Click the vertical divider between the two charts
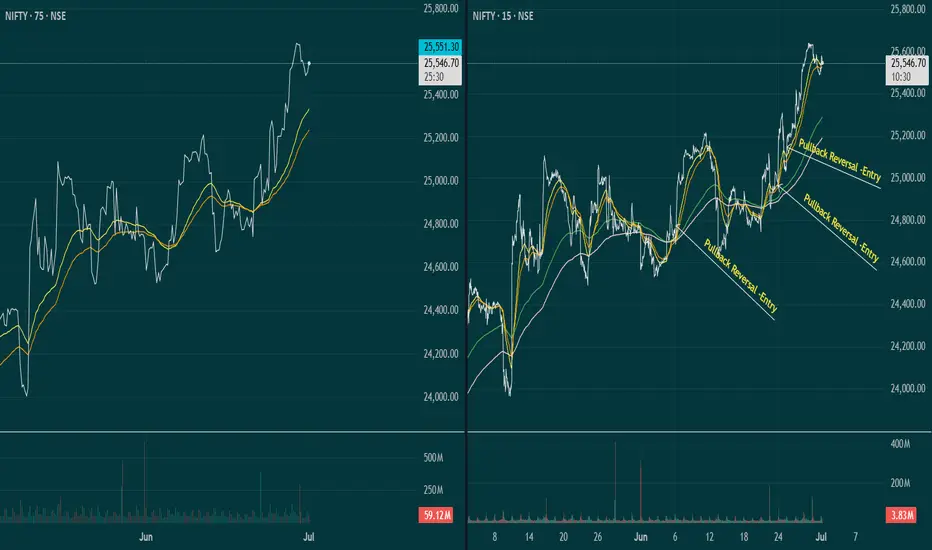 point(467,274)
